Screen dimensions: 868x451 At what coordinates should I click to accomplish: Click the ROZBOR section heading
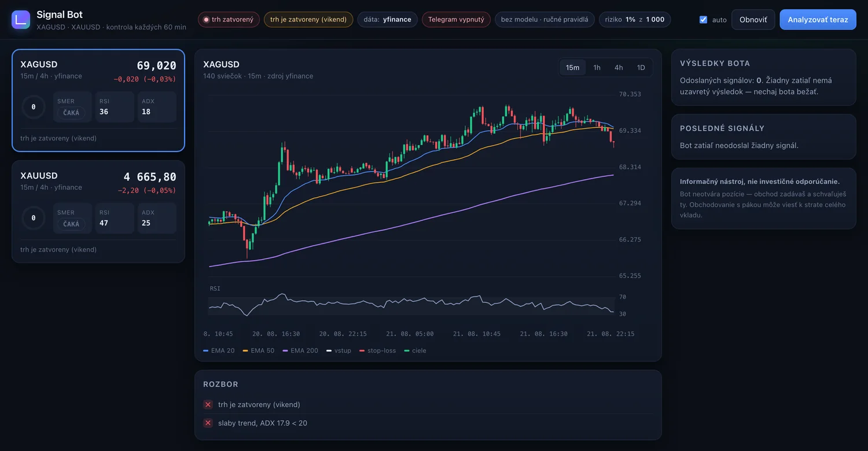point(220,384)
